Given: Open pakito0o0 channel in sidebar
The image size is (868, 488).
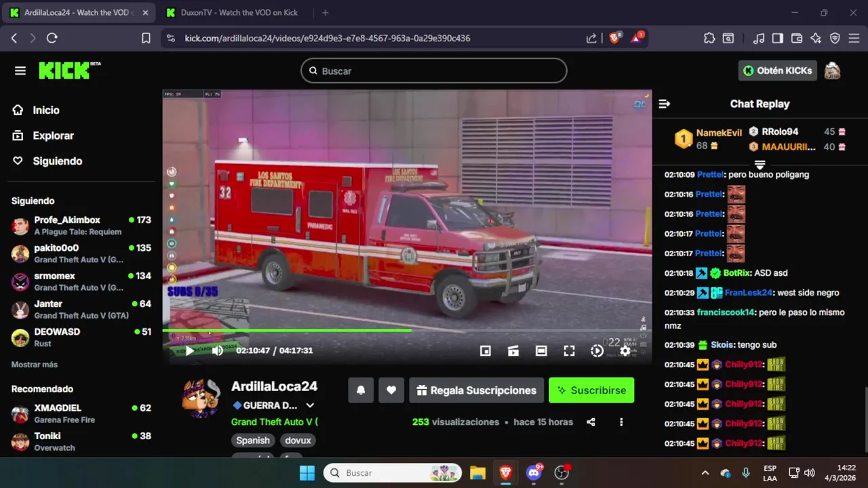Looking at the screenshot, I should tap(81, 253).
